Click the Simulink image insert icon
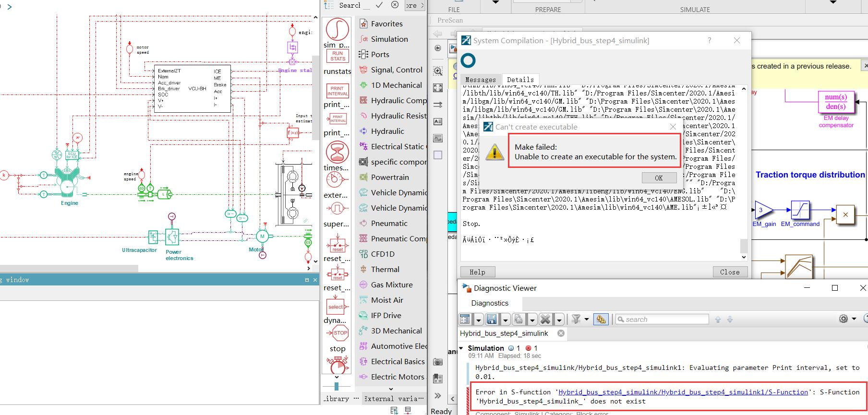Image resolution: width=868 pixels, height=415 pixels. (x=438, y=138)
